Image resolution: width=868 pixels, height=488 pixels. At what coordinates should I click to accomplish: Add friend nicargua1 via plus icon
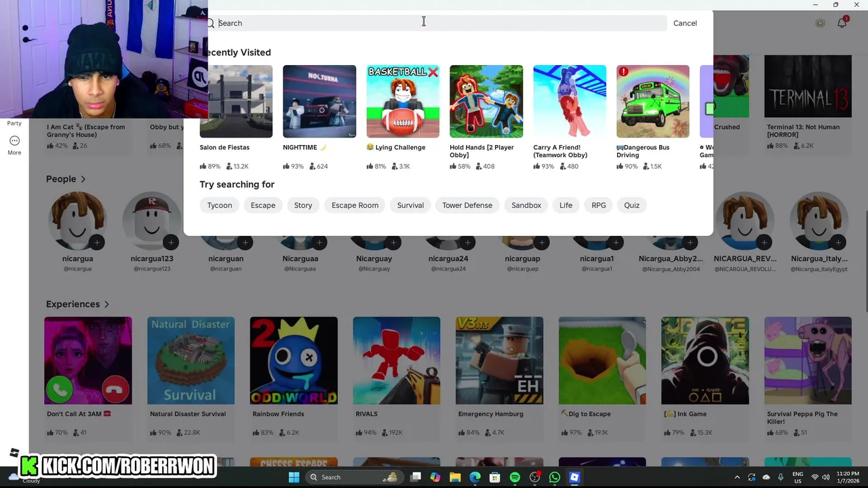click(616, 242)
